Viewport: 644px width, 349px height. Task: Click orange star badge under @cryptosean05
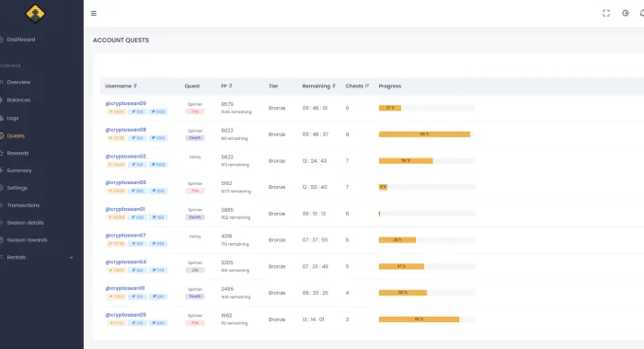point(116,323)
